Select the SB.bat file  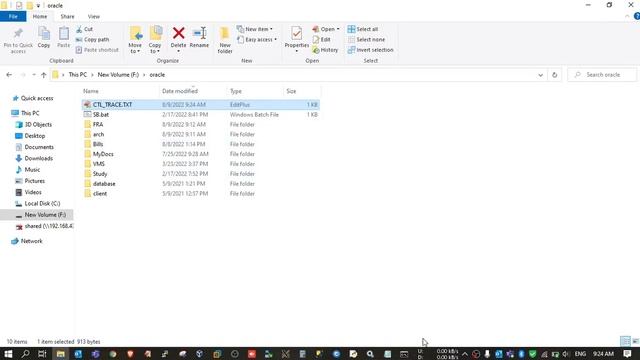point(200,115)
